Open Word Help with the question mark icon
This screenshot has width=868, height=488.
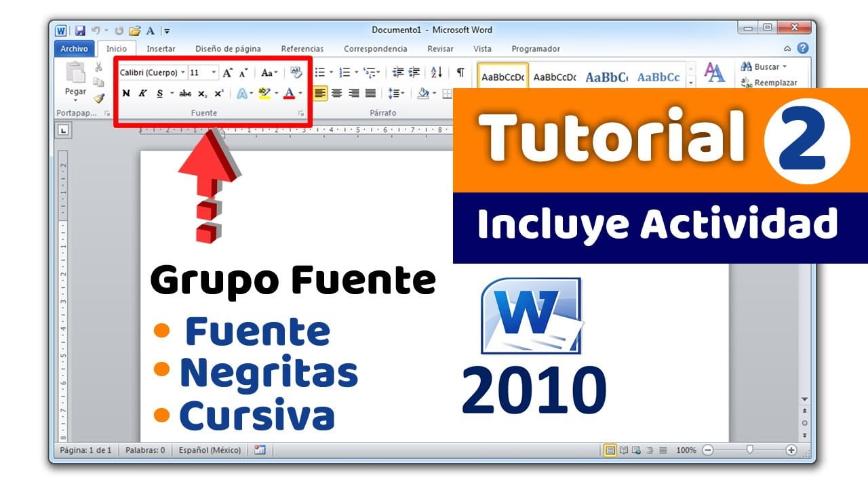pyautogui.click(x=803, y=48)
